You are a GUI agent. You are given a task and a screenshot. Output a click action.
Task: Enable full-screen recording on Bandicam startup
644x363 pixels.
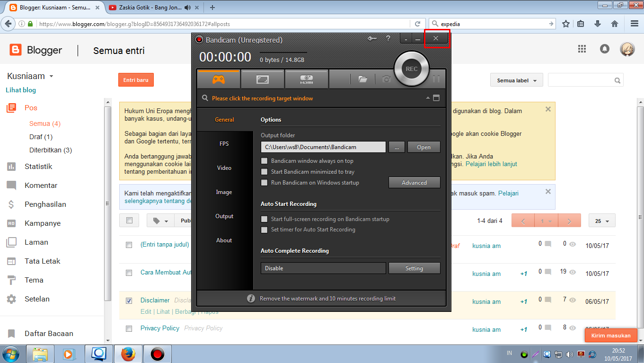(x=265, y=219)
